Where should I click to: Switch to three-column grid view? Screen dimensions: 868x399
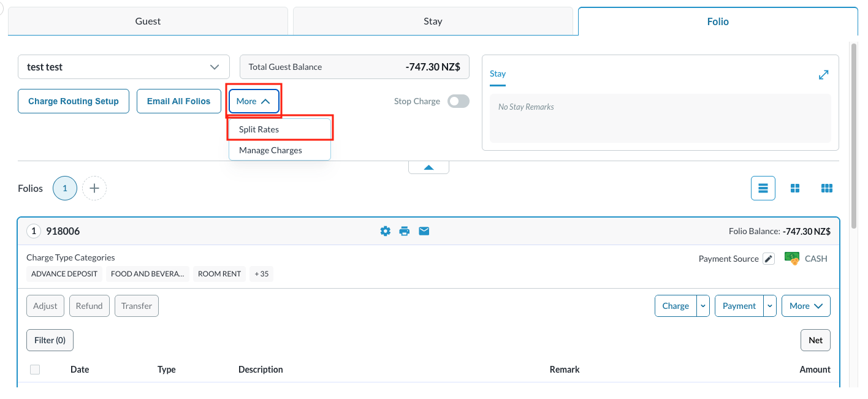coord(826,188)
